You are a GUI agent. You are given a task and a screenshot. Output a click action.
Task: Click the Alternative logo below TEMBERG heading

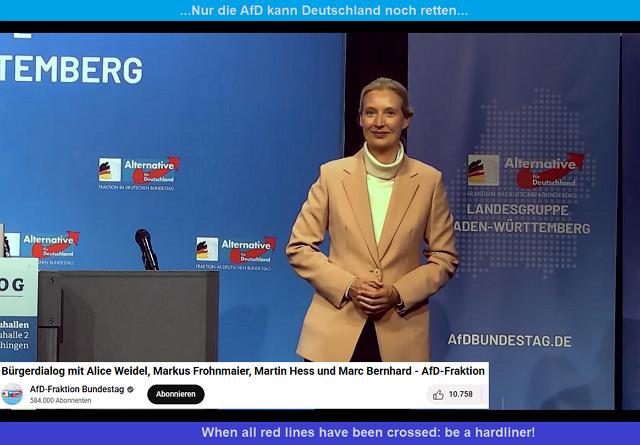point(138,171)
